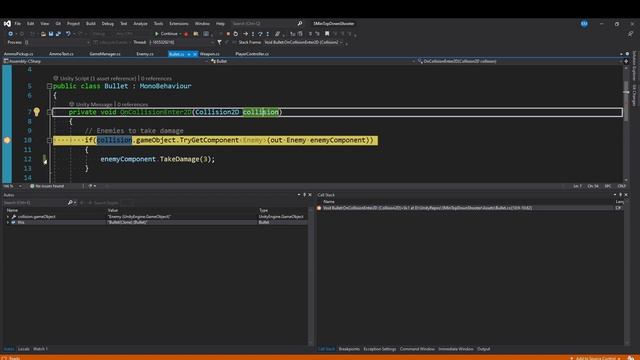Image resolution: width=640 pixels, height=360 pixels.
Task: Expand the 'this' row in Autos
Action: (x=8, y=222)
